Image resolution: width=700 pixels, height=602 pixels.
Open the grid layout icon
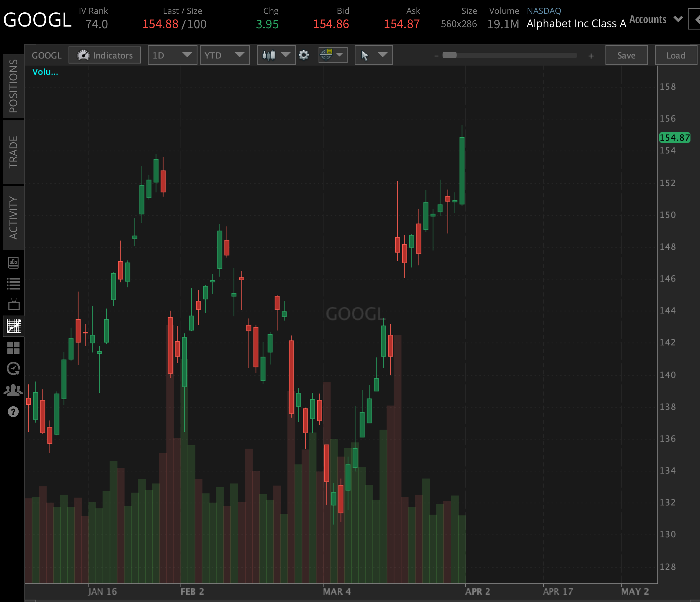(x=14, y=347)
